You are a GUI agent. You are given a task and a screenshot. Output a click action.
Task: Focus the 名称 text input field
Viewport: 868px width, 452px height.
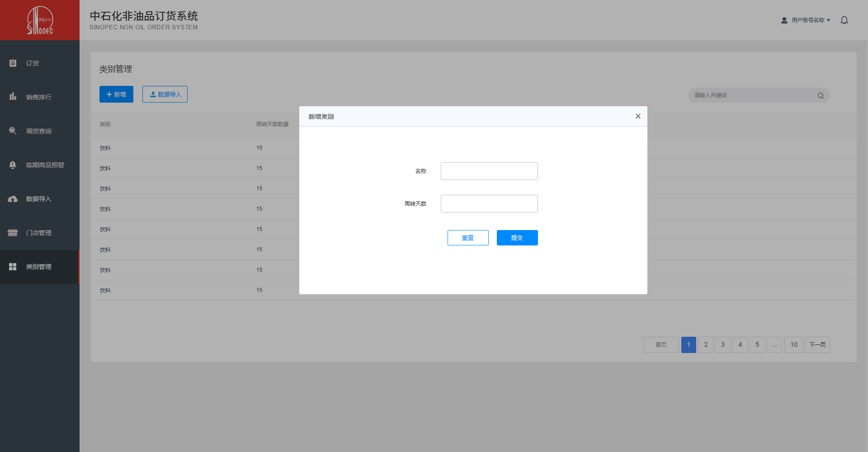coord(489,171)
